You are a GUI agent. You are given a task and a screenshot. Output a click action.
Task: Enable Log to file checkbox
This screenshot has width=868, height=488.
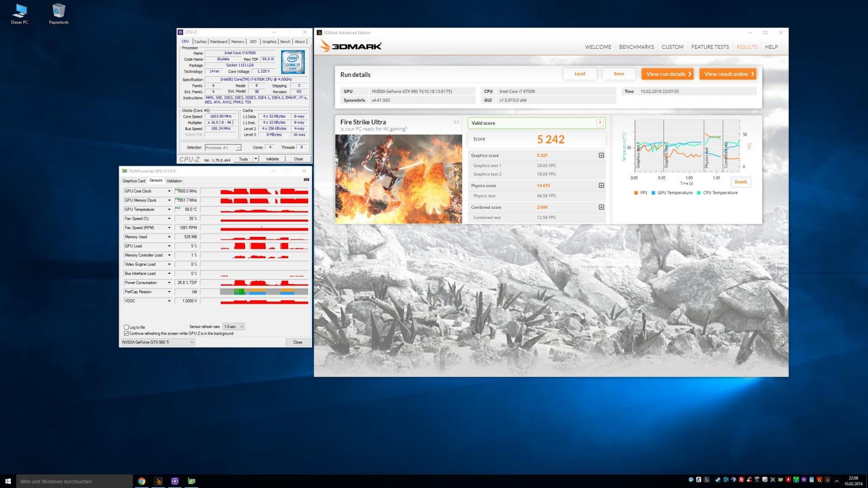click(126, 327)
